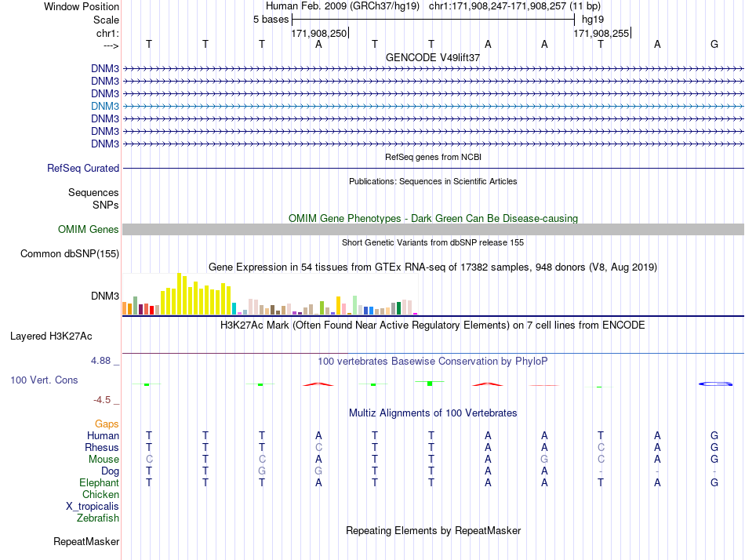Click the chr1: ruler label
This screenshot has width=745, height=560.
(108, 33)
